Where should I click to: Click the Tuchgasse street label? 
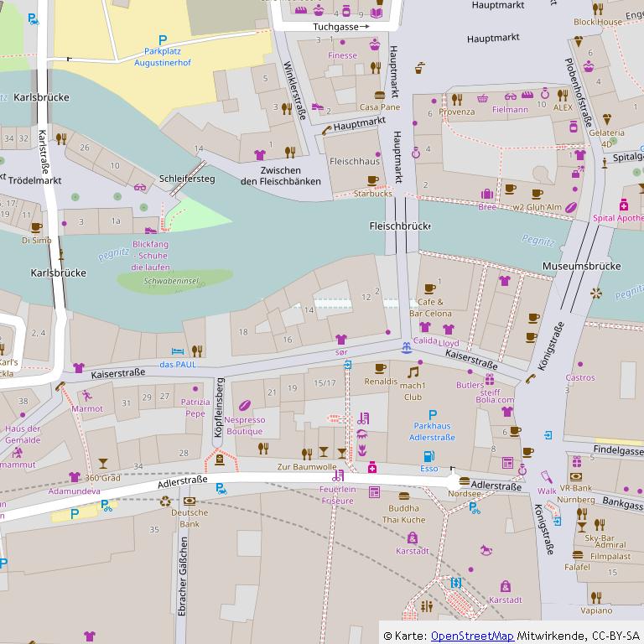pyautogui.click(x=335, y=27)
